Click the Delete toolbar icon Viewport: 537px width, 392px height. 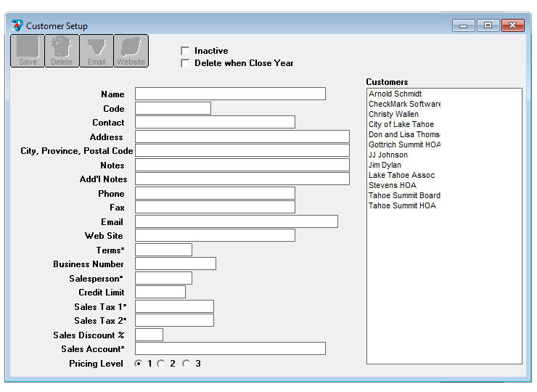coord(62,51)
